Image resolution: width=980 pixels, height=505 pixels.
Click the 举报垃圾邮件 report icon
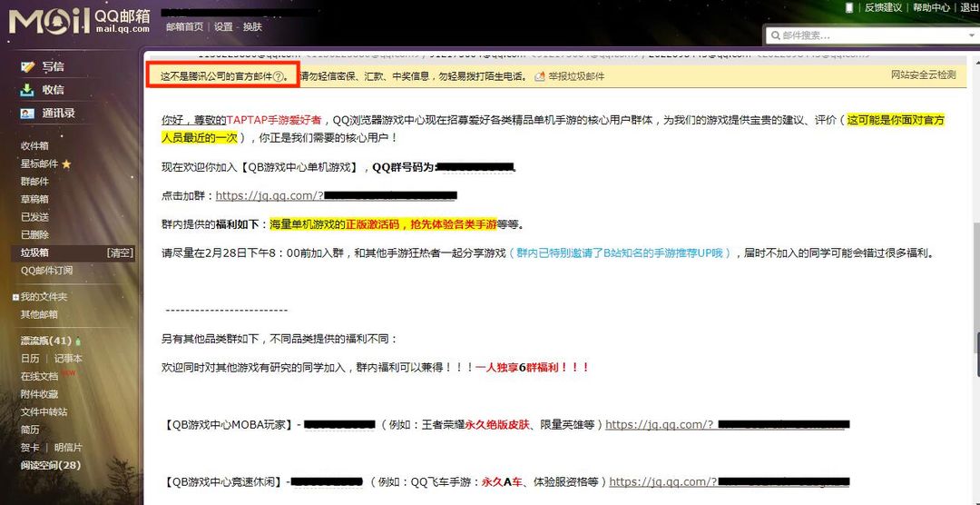(540, 76)
